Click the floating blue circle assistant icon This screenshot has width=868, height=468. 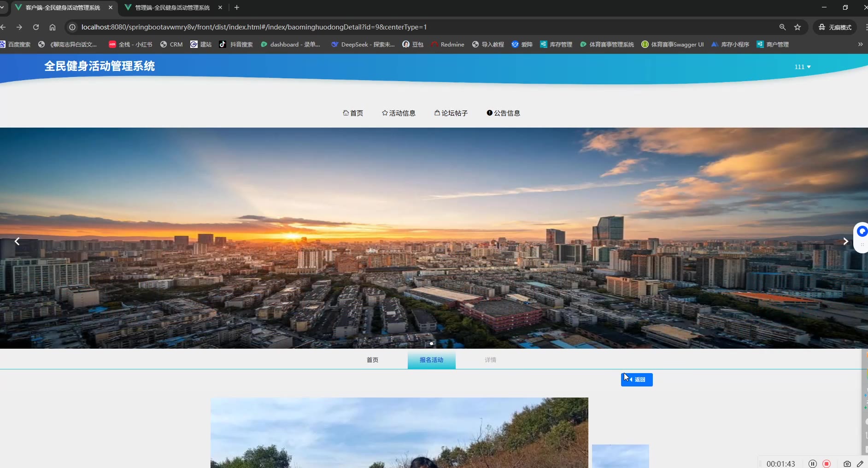pos(862,232)
